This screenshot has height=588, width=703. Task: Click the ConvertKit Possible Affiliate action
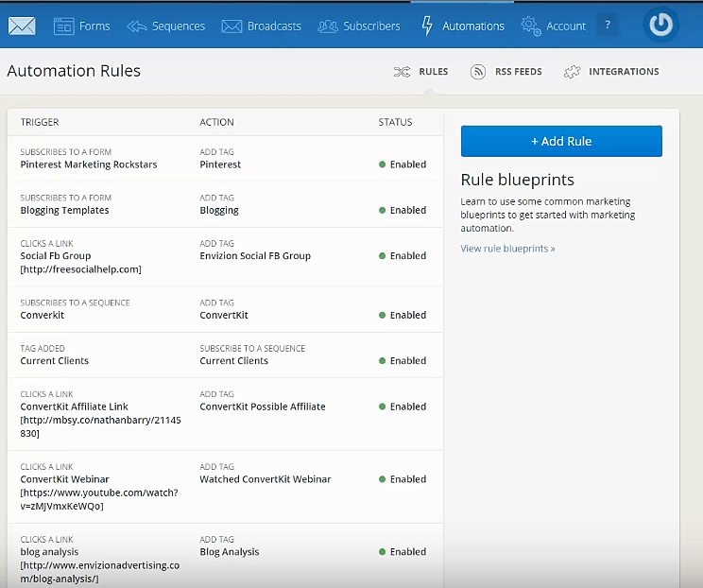coord(263,406)
